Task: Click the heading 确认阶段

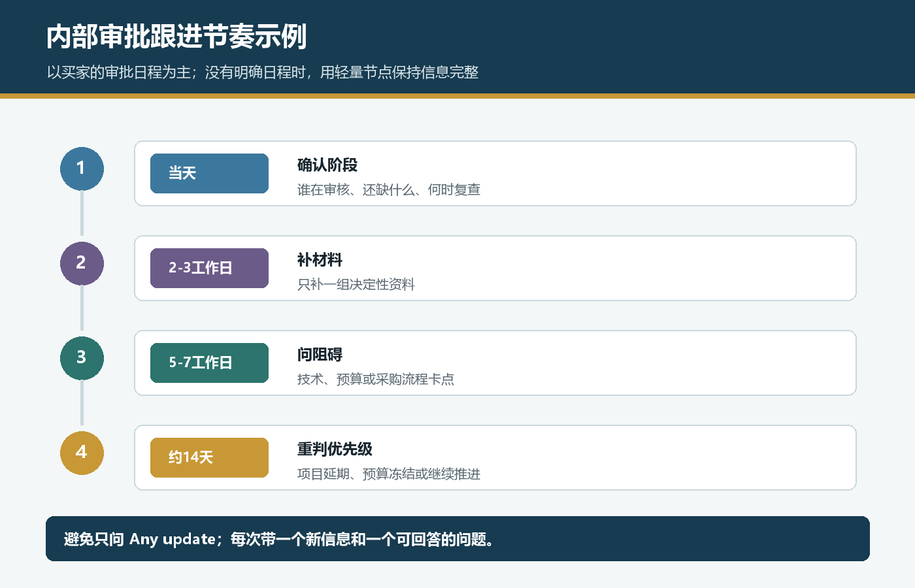Action: (x=327, y=165)
